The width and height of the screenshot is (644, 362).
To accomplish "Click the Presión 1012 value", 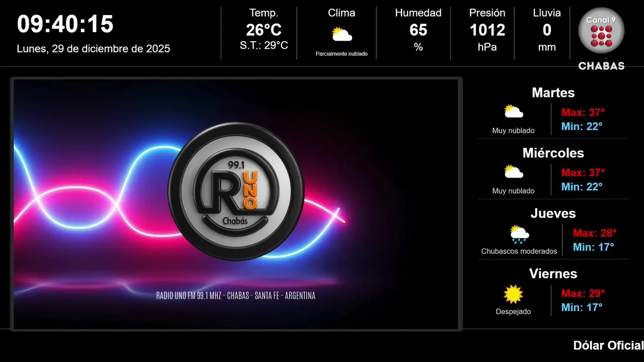I will click(487, 30).
